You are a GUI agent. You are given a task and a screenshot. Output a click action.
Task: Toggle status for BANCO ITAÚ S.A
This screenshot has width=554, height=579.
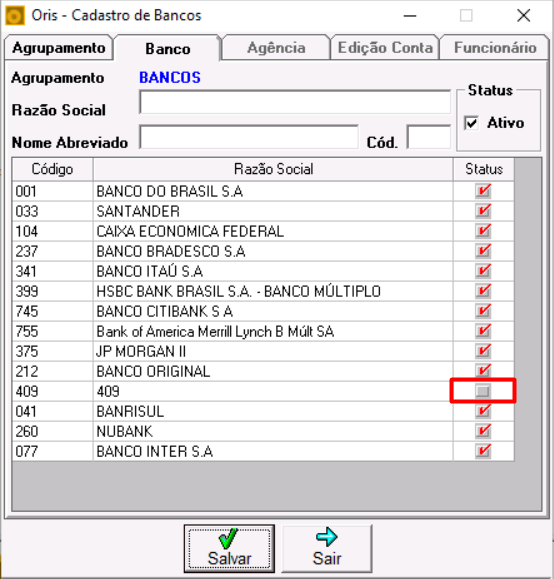[483, 271]
